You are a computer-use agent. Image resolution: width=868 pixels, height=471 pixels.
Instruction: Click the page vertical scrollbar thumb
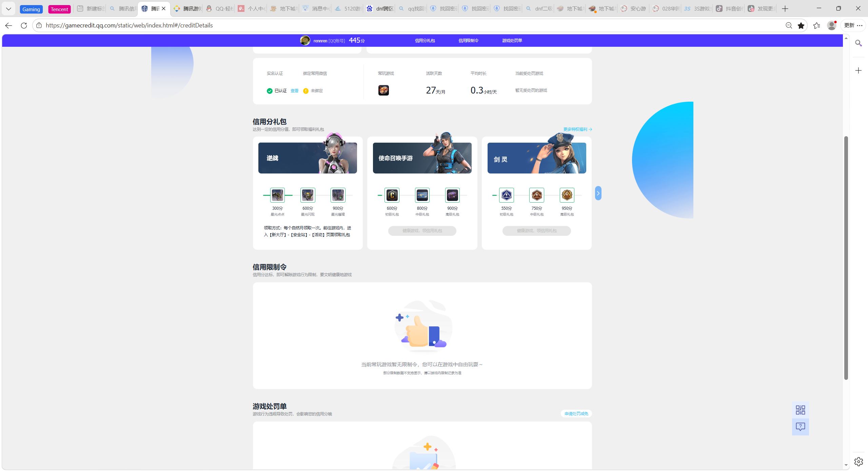coord(846,258)
